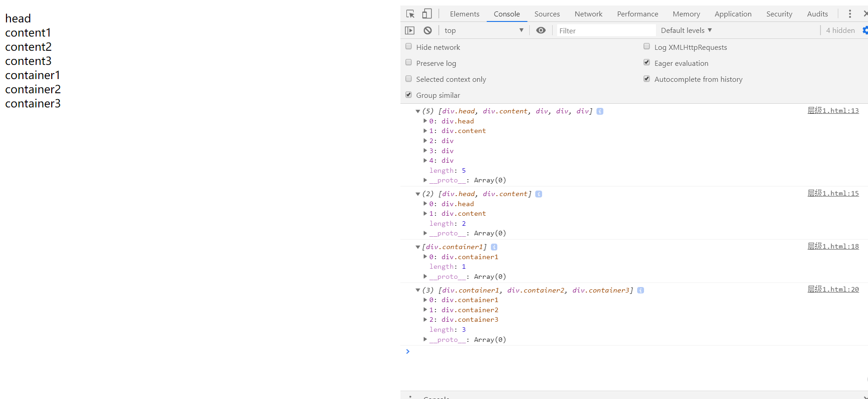Turn off Autocomplete from history
The height and width of the screenshot is (399, 868).
click(x=647, y=79)
